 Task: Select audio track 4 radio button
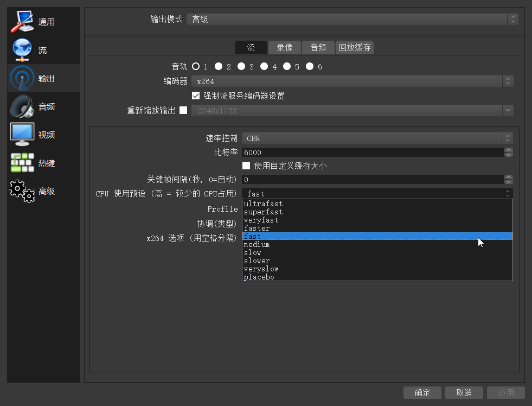pos(264,66)
